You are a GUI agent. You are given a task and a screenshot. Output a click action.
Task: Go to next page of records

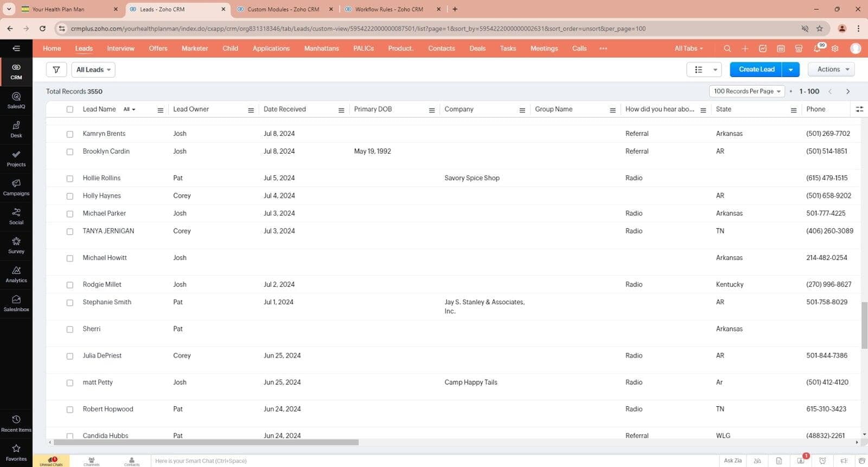pyautogui.click(x=848, y=91)
